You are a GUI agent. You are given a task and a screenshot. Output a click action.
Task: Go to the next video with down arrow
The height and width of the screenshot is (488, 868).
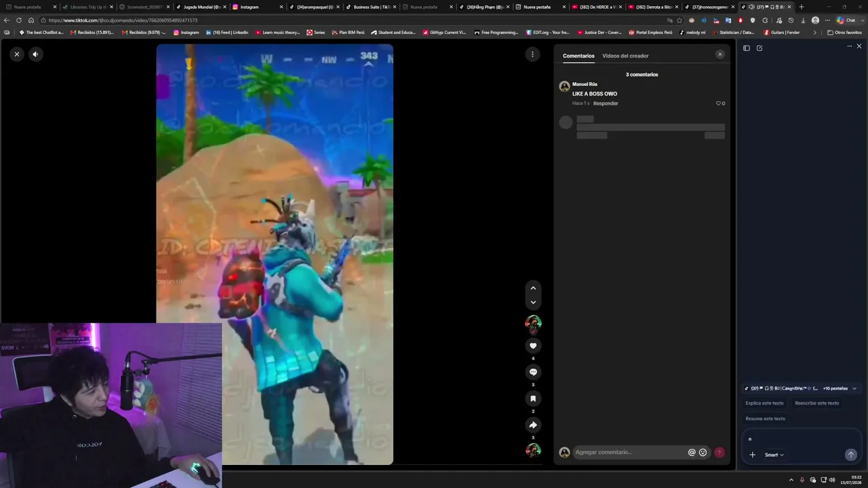[533, 302]
